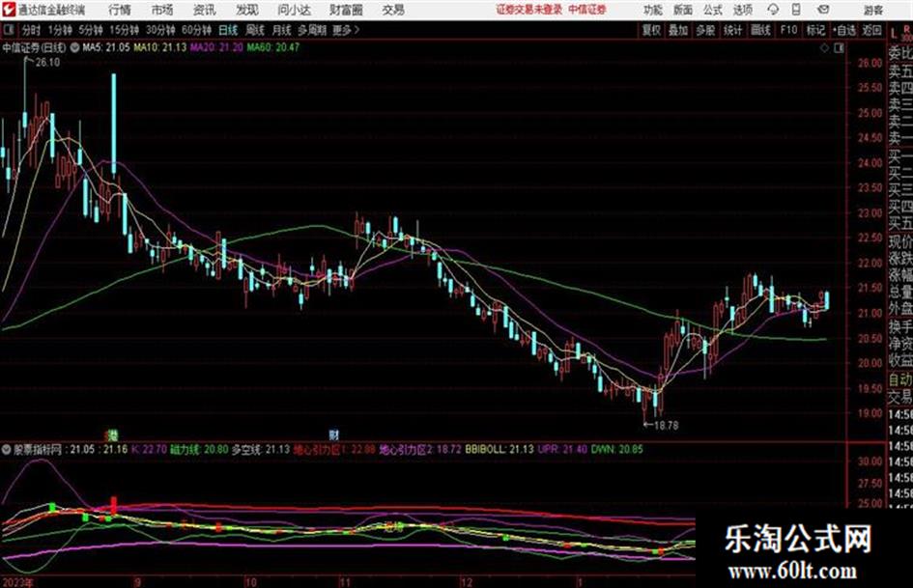This screenshot has height=588, width=913.
Task: Click the MA5: 21.05 value label
Action: (x=106, y=47)
